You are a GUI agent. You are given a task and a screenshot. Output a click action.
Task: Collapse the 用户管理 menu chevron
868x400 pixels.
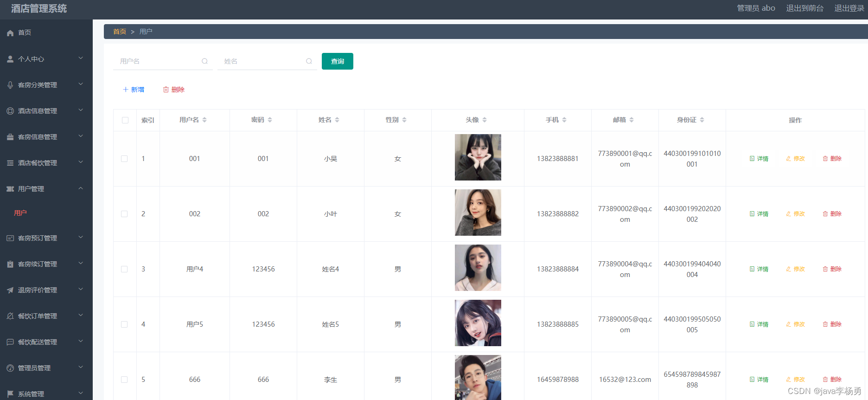(81, 188)
